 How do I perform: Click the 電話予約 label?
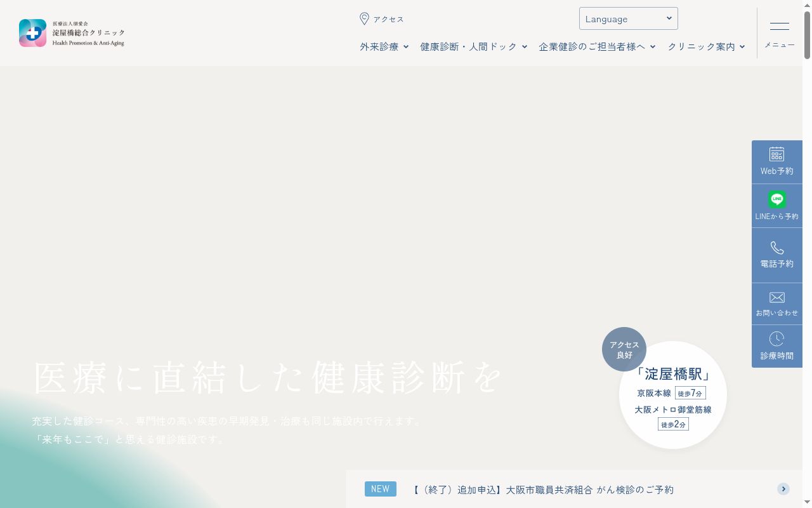click(x=777, y=264)
